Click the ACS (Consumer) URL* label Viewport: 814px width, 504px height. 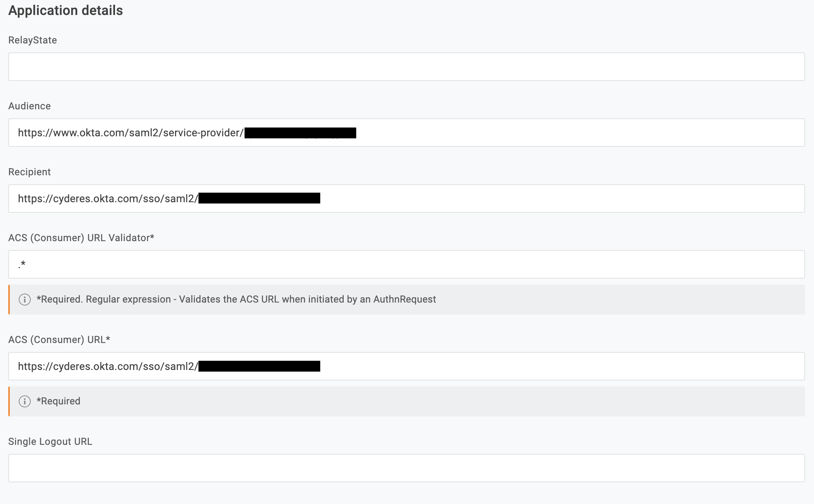tap(59, 340)
